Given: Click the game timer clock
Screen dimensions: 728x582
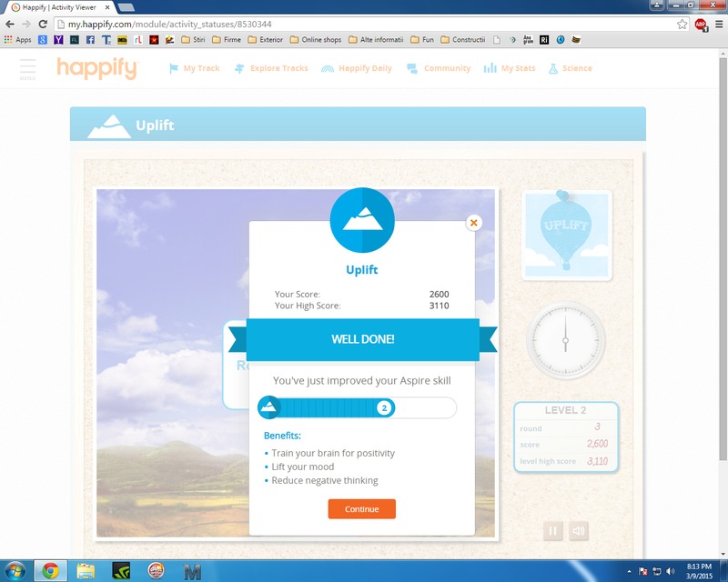Looking at the screenshot, I should (x=565, y=340).
